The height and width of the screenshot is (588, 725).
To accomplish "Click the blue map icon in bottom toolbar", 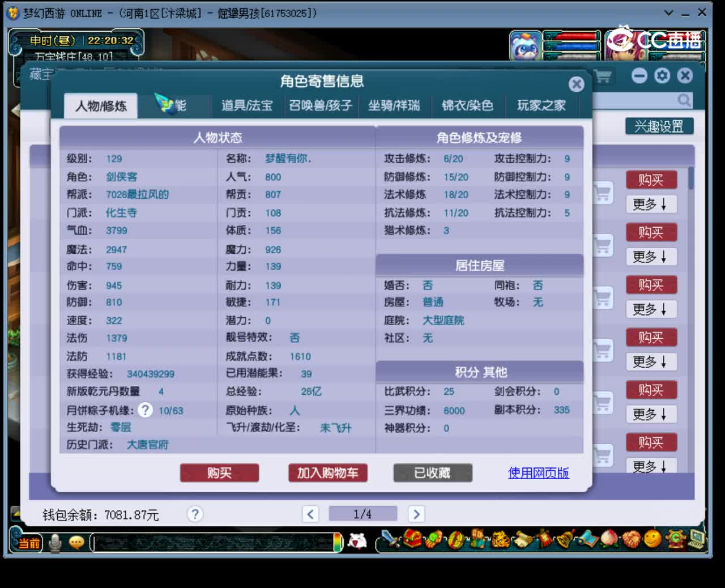I will click(587, 539).
